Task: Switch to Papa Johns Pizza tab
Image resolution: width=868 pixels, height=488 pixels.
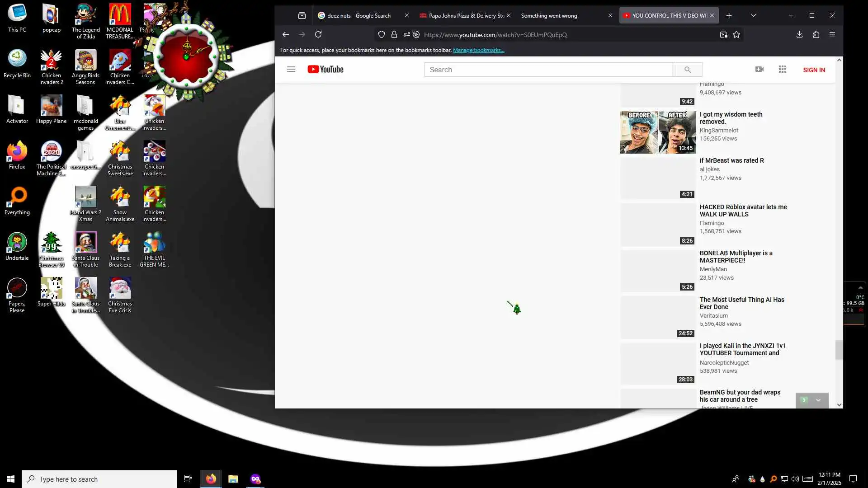Action: coord(466,15)
